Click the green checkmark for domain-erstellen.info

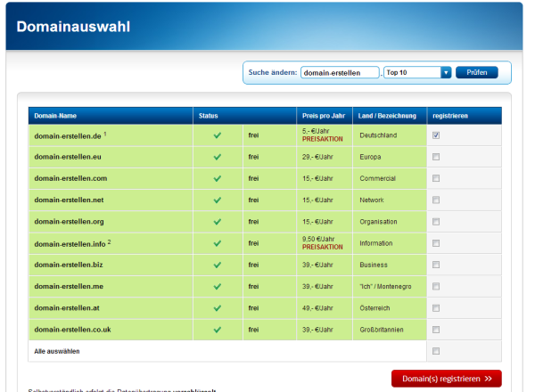point(217,243)
